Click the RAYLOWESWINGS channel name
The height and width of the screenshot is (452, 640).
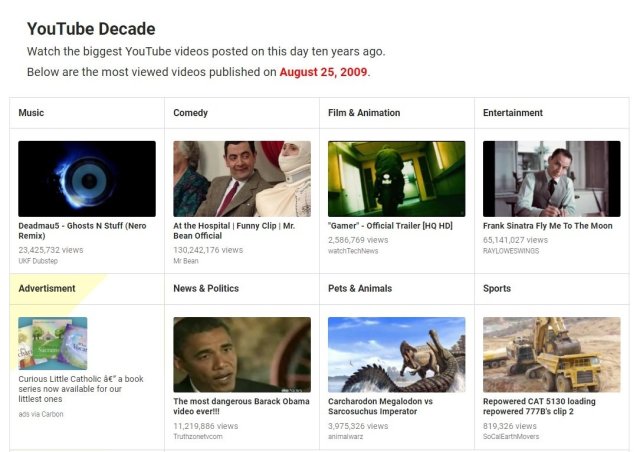511,251
